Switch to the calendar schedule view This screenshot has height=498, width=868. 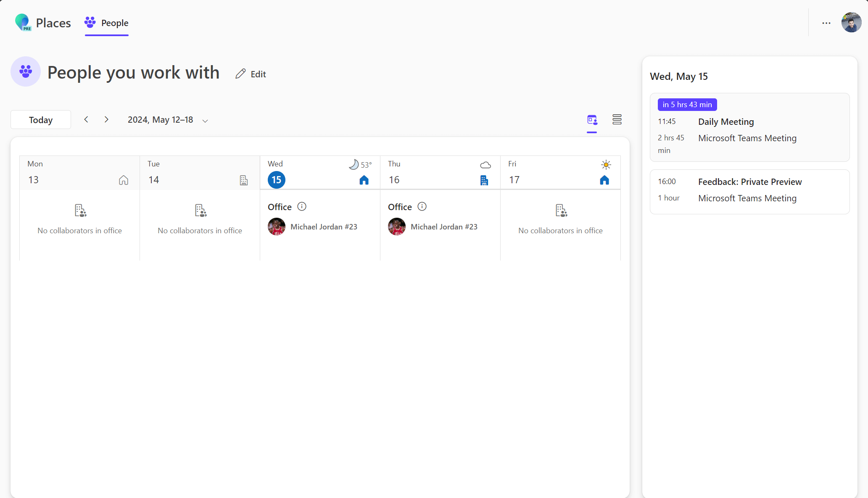592,120
